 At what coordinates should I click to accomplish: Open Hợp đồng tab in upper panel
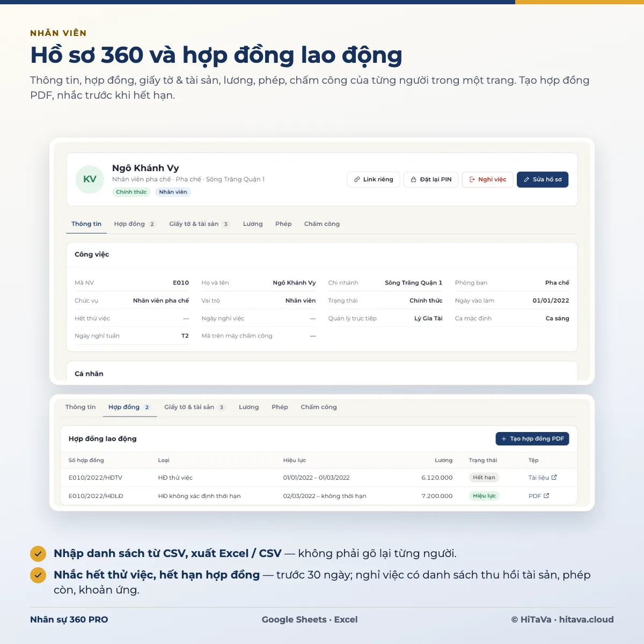point(134,224)
